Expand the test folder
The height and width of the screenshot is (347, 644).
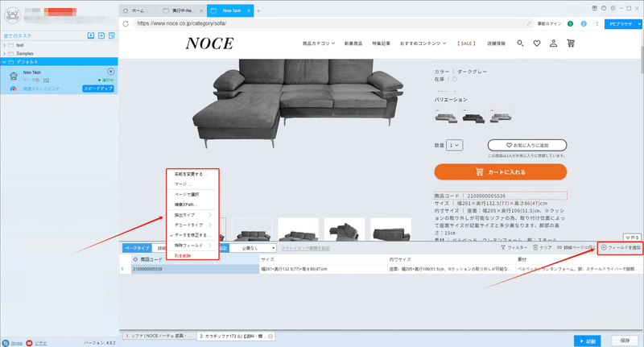5,45
